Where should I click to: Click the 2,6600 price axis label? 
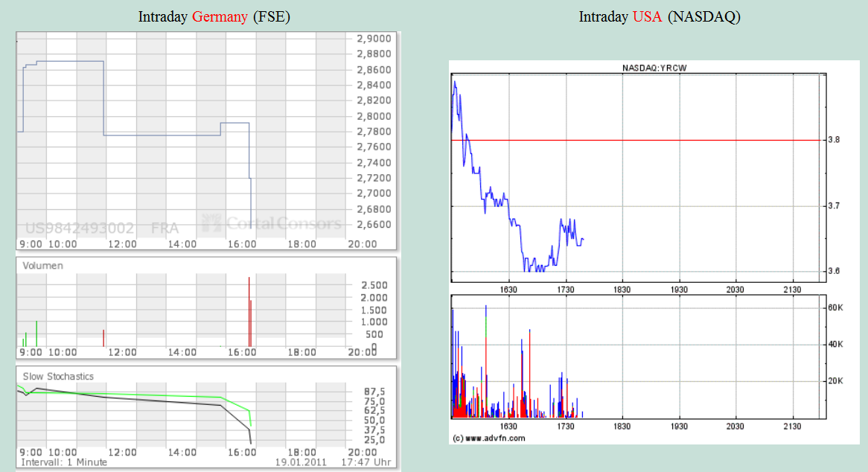[x=374, y=225]
